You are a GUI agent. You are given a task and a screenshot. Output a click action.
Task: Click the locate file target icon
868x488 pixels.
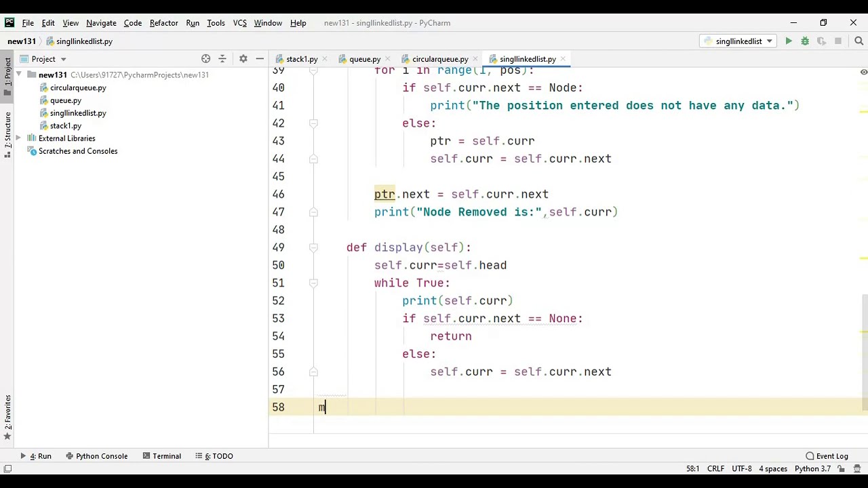click(x=205, y=59)
